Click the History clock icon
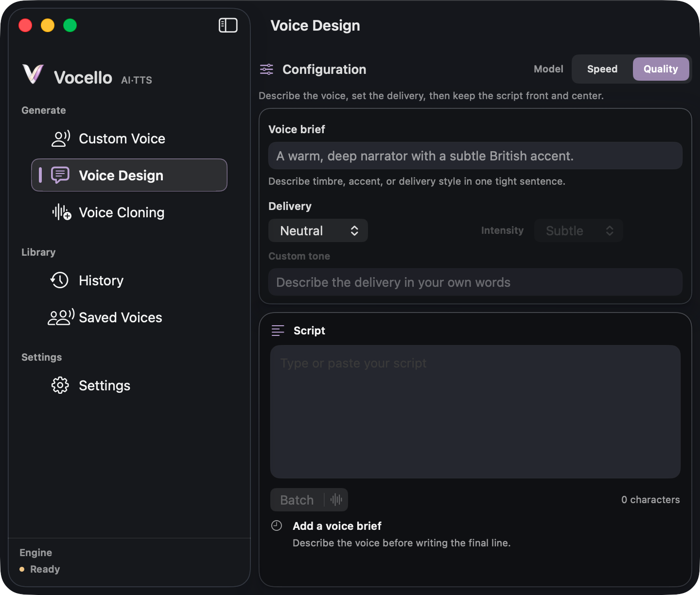This screenshot has height=595, width=700. click(60, 280)
